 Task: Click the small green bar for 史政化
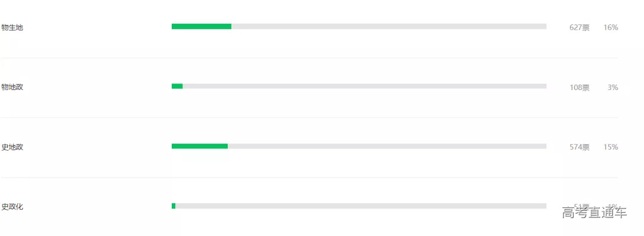tap(174, 206)
